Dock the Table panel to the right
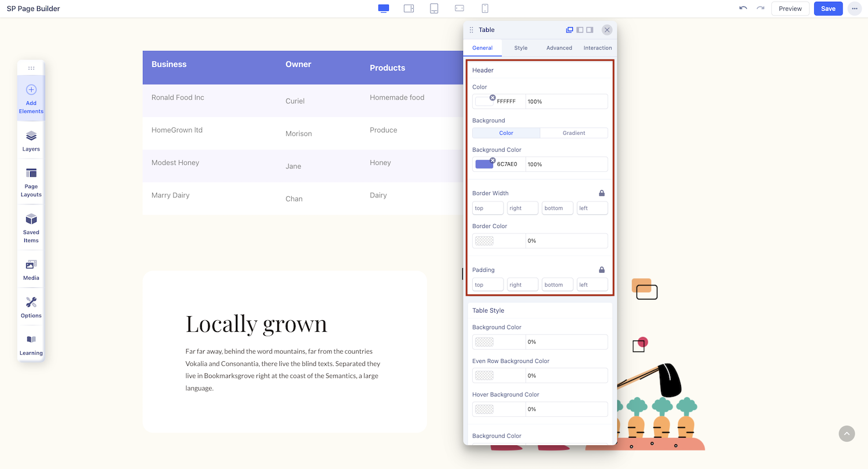Screen dimensions: 868x469 pos(590,30)
